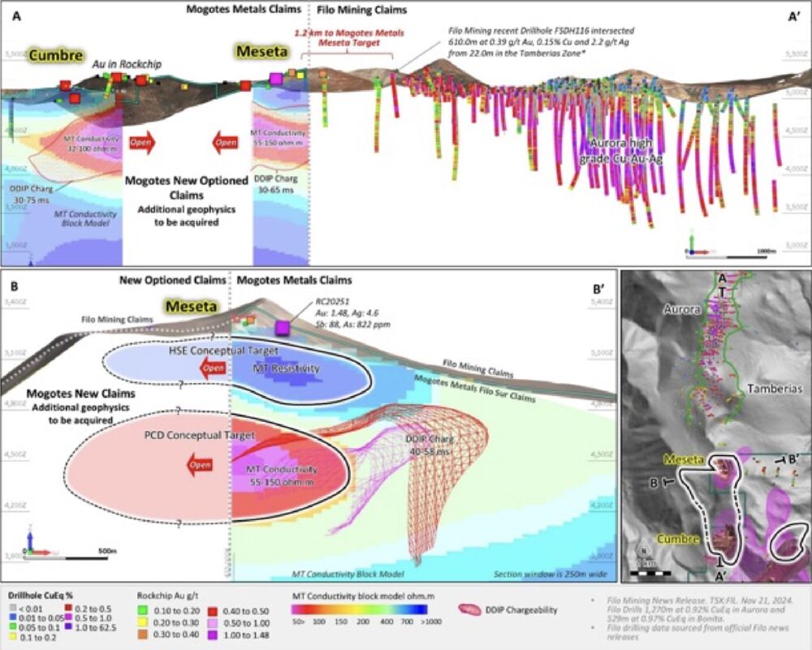Click the '0.05 to 0.1' CuEq swatch
Screen dimensions: 812x650
13,628
